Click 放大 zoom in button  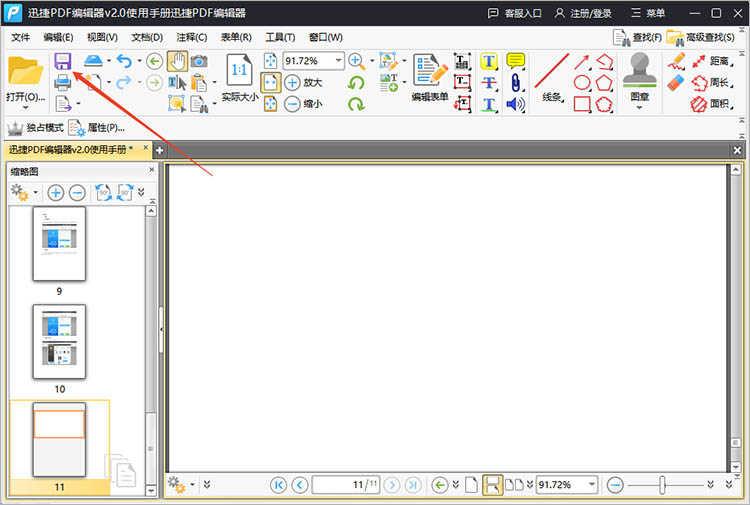tap(303, 82)
